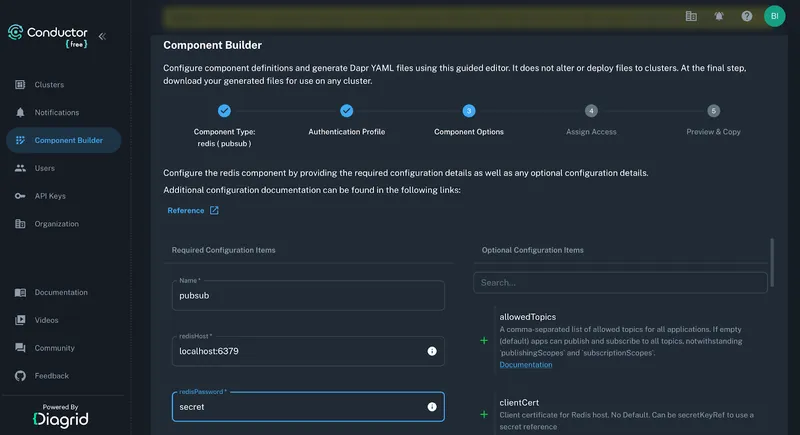Open Users page in the sidebar

44,168
